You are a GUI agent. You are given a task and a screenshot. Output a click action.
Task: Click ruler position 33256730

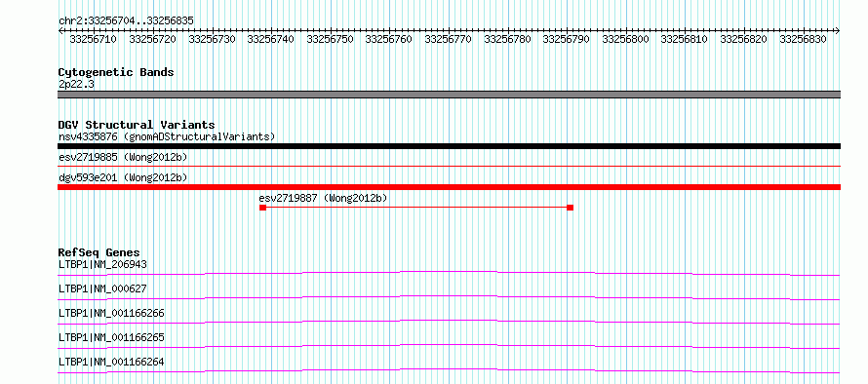click(212, 39)
